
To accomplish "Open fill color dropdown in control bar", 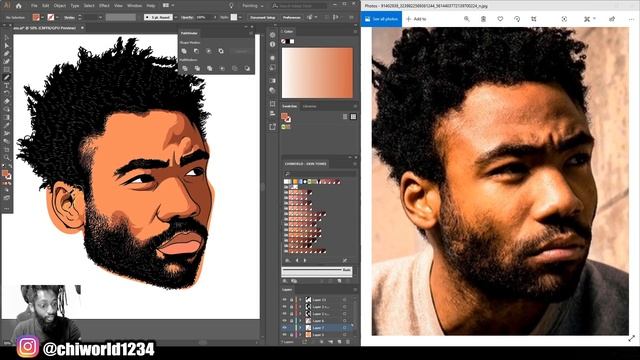I will [42, 18].
